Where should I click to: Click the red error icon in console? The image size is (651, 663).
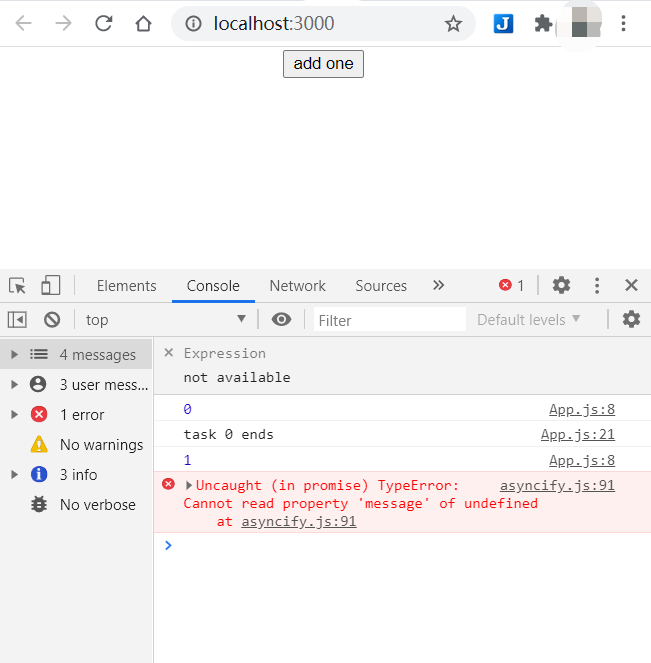(x=168, y=484)
